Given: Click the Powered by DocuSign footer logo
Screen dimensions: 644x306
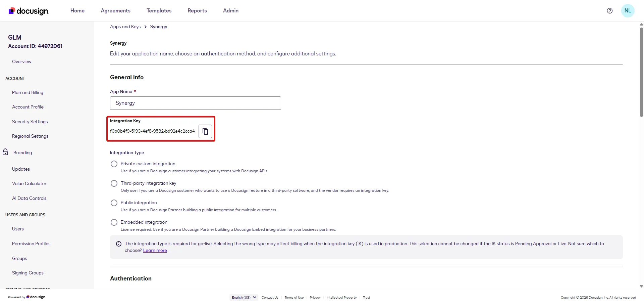Looking at the screenshot, I should coord(26,297).
